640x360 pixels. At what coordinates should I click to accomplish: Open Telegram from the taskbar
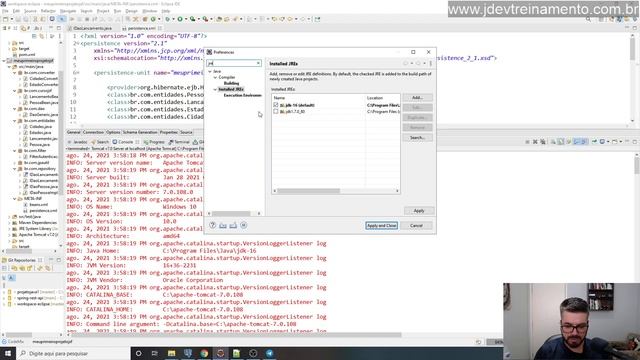(269, 353)
